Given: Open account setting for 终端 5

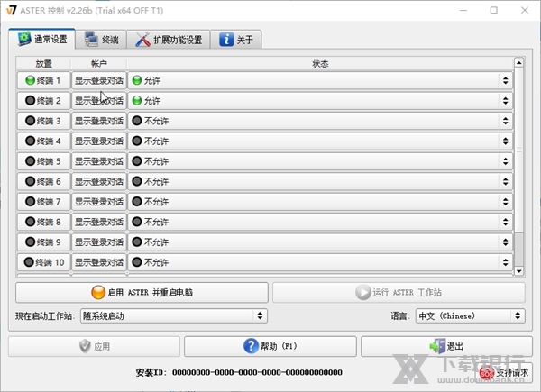Looking at the screenshot, I should coord(99,161).
